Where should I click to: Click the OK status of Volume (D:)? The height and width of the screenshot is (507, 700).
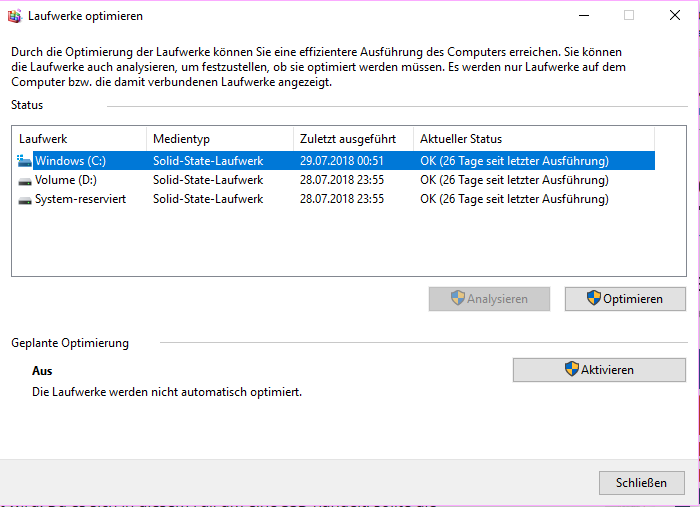click(514, 180)
